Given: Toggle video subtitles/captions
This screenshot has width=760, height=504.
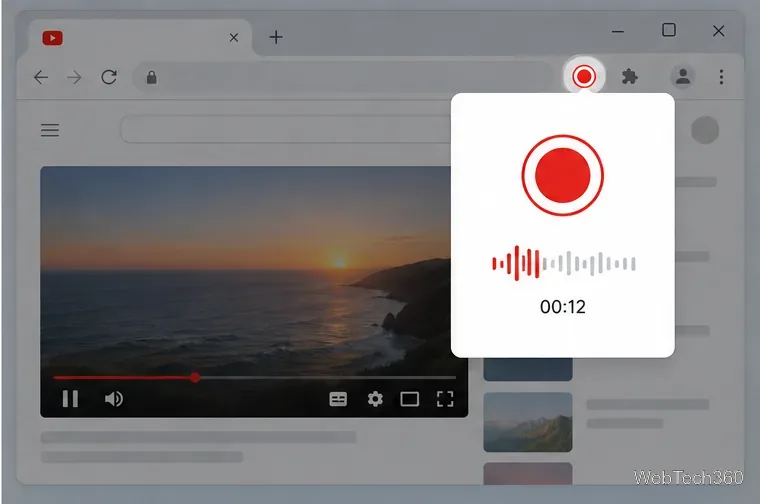Looking at the screenshot, I should [x=338, y=399].
